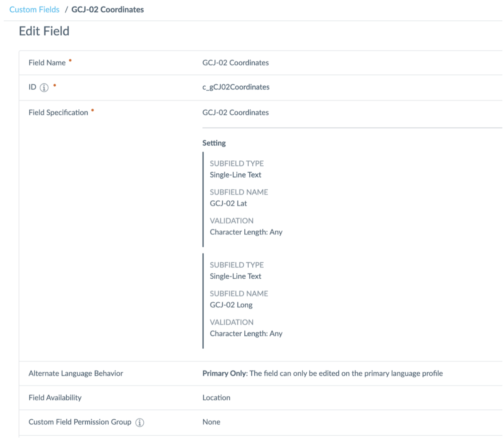Viewport: 504px width, 443px height.
Task: Select the second Subfield Type Single-Line Text
Action: pyautogui.click(x=235, y=276)
